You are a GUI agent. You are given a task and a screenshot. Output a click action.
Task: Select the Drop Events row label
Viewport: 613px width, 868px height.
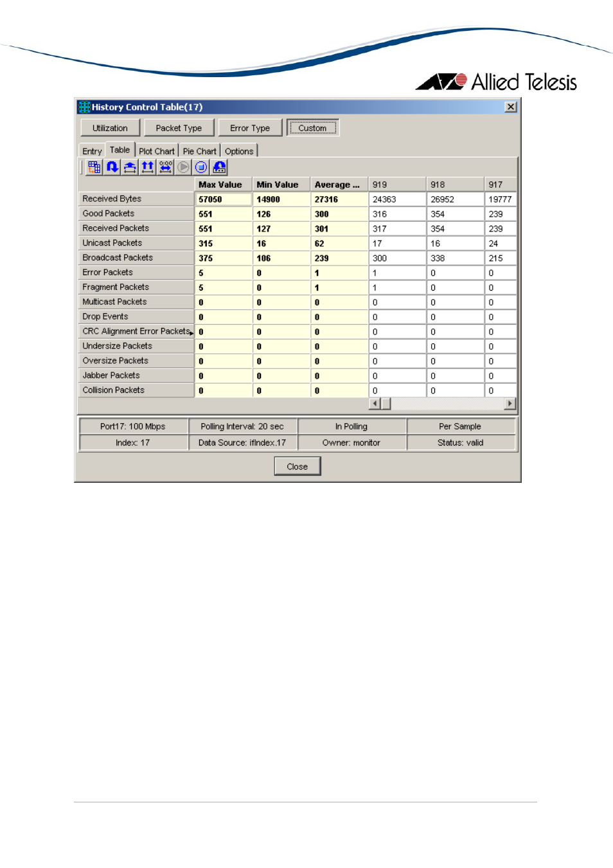[x=136, y=316]
